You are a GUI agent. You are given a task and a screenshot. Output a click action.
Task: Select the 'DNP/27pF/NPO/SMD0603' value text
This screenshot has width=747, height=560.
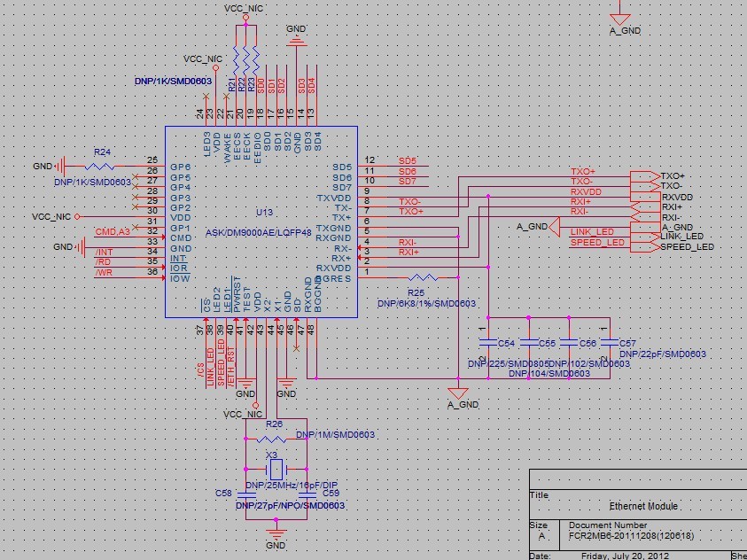click(x=290, y=506)
